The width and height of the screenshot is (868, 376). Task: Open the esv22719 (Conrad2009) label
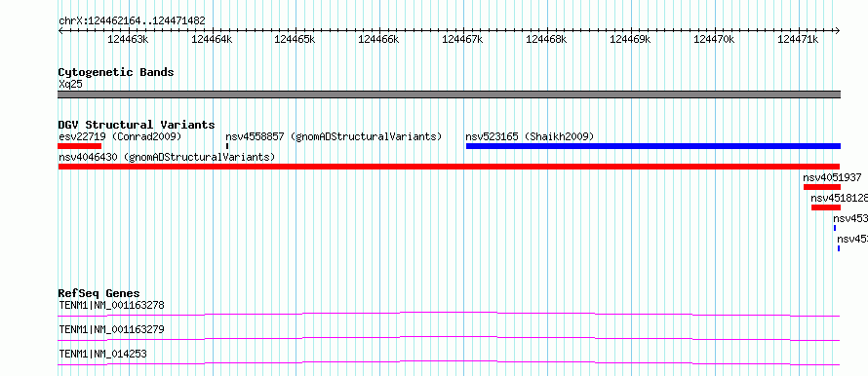tap(120, 136)
